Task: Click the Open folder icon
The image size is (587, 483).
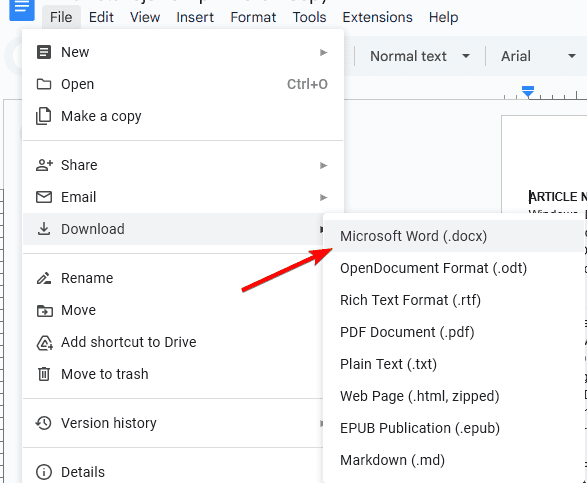Action: tap(44, 84)
